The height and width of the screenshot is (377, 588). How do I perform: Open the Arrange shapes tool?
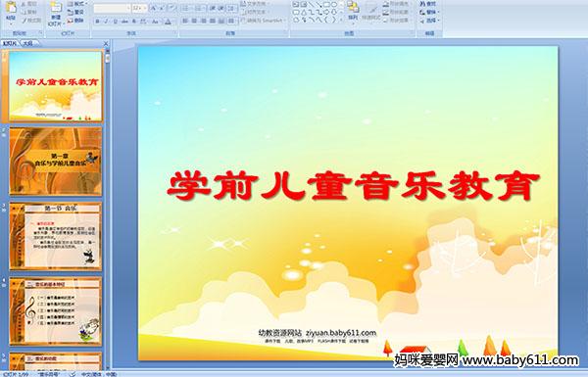[x=353, y=11]
